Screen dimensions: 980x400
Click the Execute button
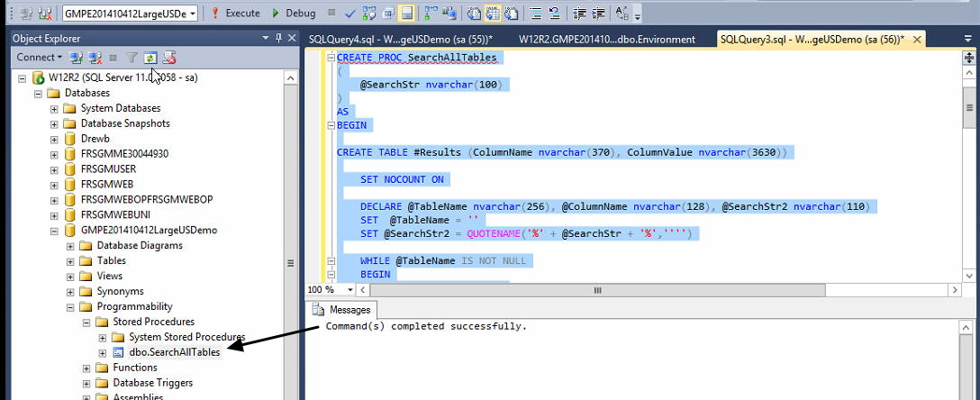coord(235,14)
